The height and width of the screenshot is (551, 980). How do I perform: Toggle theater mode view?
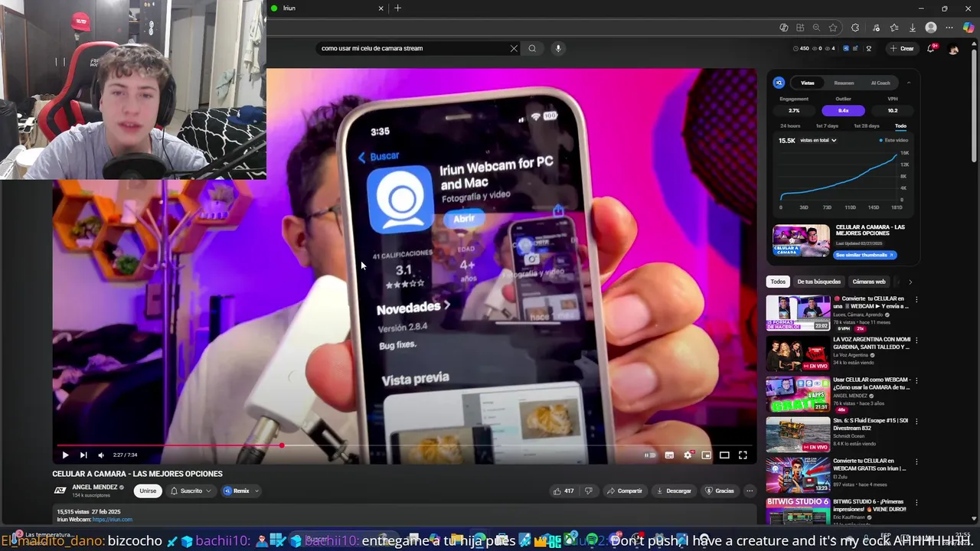[x=724, y=455]
